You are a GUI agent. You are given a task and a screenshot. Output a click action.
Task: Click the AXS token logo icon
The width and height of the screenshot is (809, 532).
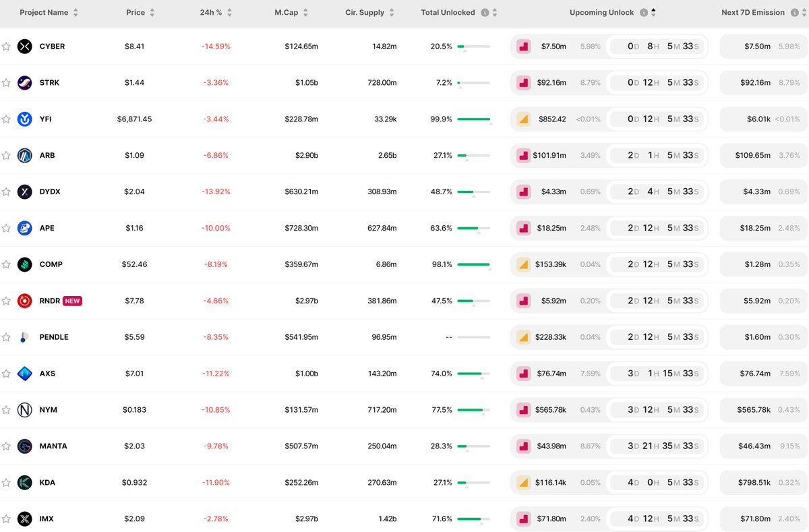point(25,374)
